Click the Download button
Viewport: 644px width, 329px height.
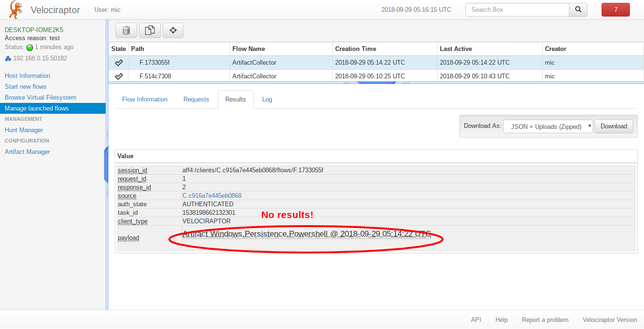point(613,126)
